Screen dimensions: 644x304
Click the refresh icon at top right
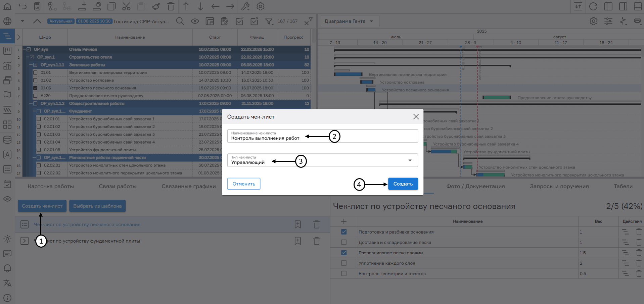click(x=593, y=6)
